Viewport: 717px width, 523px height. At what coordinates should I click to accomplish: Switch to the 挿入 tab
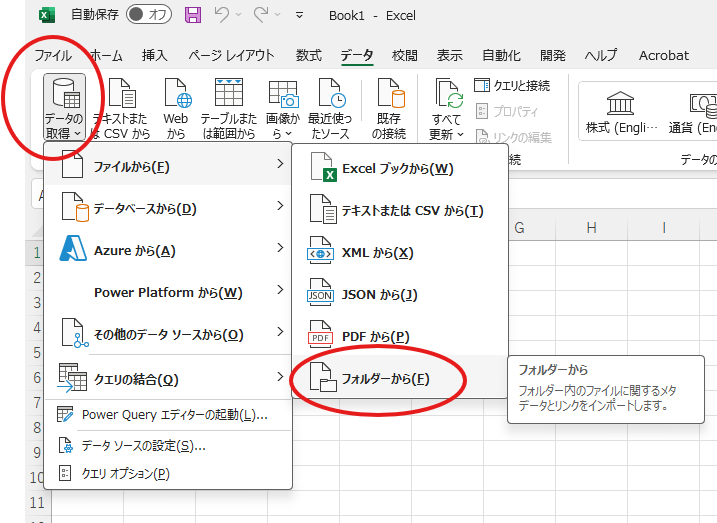(x=155, y=56)
